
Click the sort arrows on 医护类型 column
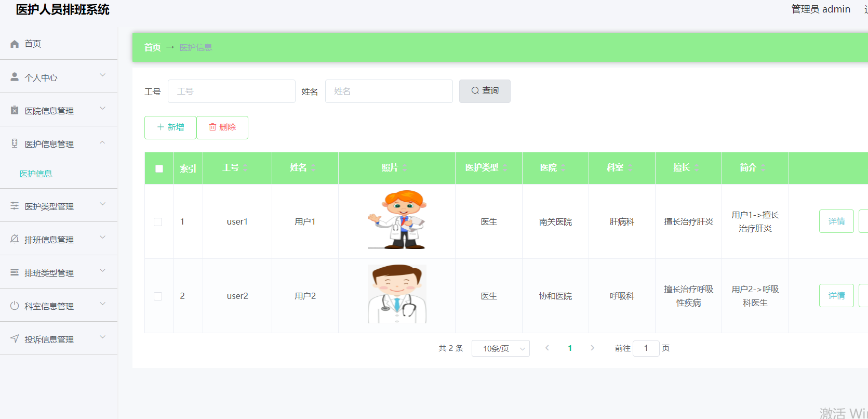[x=504, y=168]
